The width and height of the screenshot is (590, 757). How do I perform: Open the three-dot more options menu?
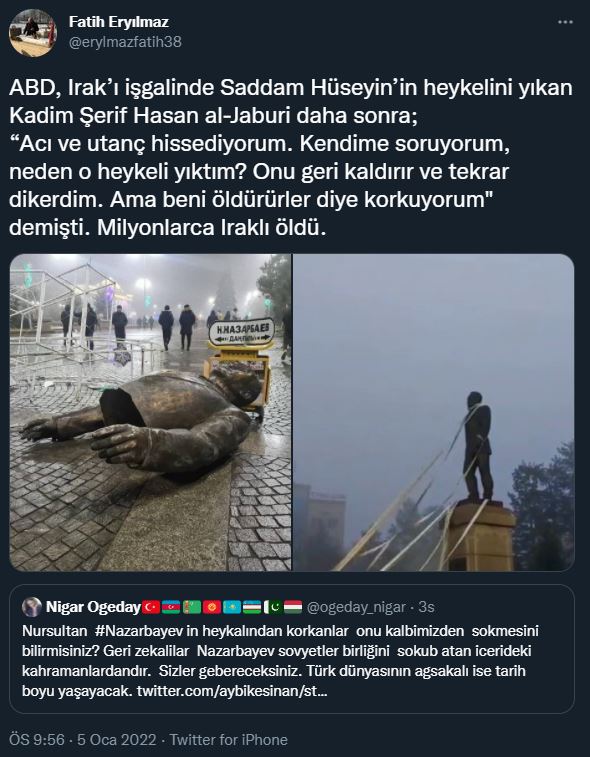565,22
